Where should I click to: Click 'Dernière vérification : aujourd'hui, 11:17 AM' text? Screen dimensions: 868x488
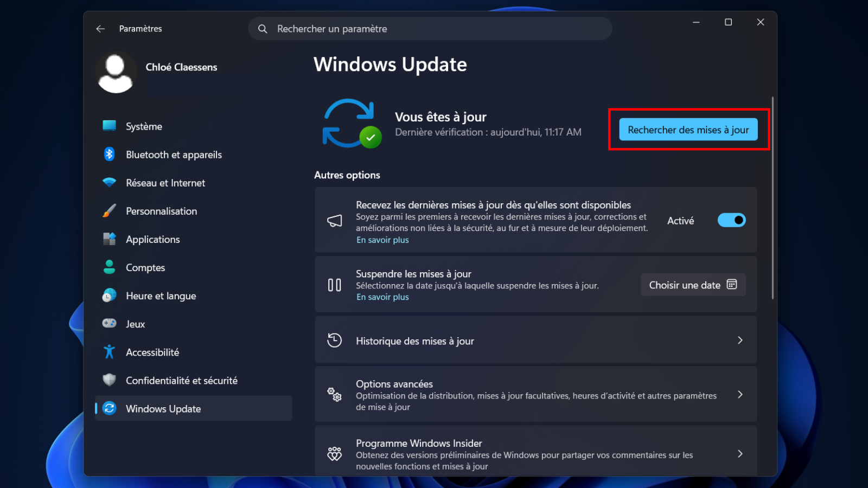click(488, 132)
